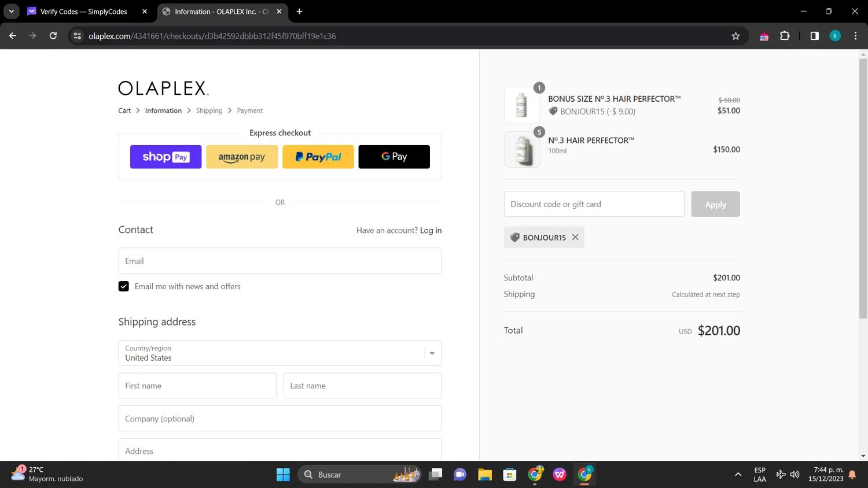Image resolution: width=868 pixels, height=488 pixels.
Task: Open volume control in system tray
Action: point(795,475)
